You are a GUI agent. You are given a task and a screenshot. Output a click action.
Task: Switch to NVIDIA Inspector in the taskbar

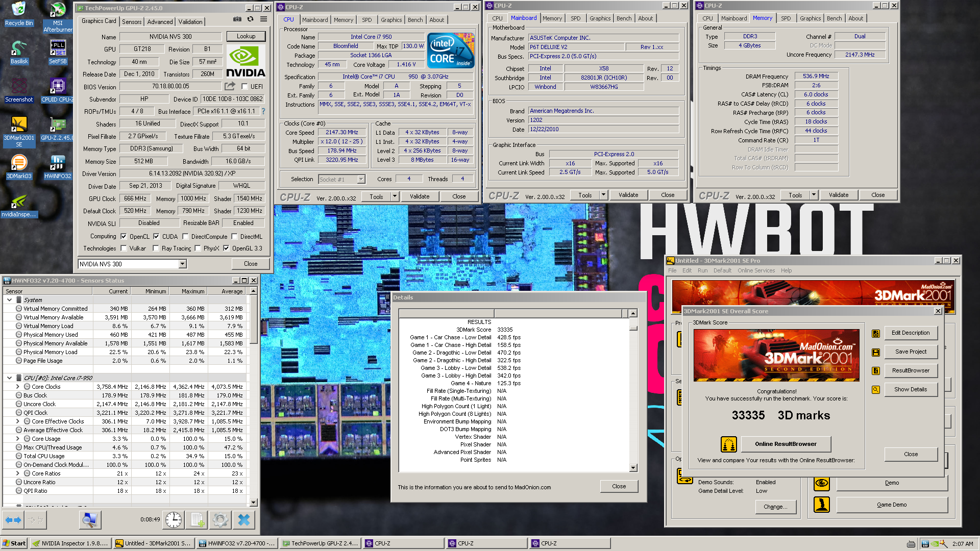pyautogui.click(x=70, y=543)
